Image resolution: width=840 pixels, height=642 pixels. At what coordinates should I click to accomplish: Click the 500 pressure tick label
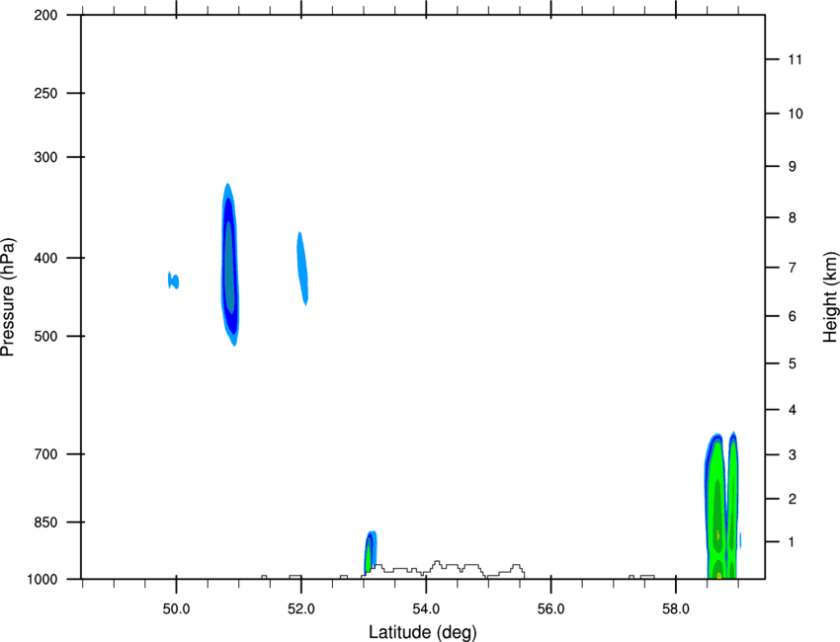coord(46,336)
